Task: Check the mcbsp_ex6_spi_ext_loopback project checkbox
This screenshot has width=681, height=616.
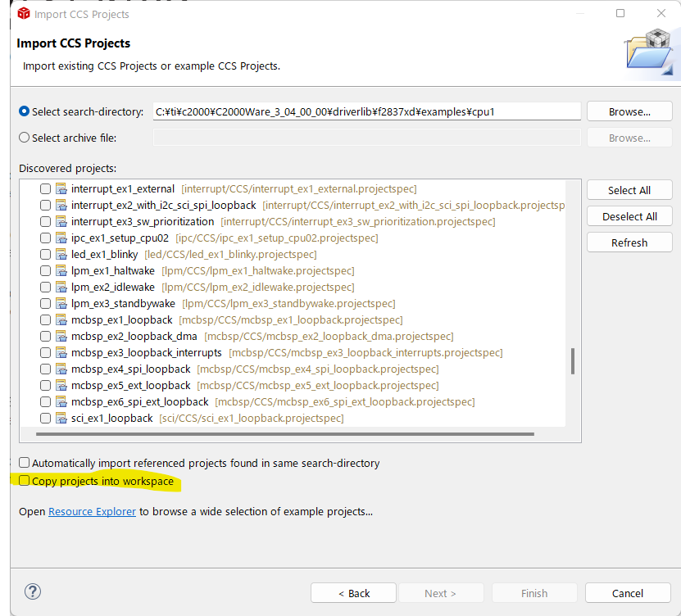Action: (45, 402)
